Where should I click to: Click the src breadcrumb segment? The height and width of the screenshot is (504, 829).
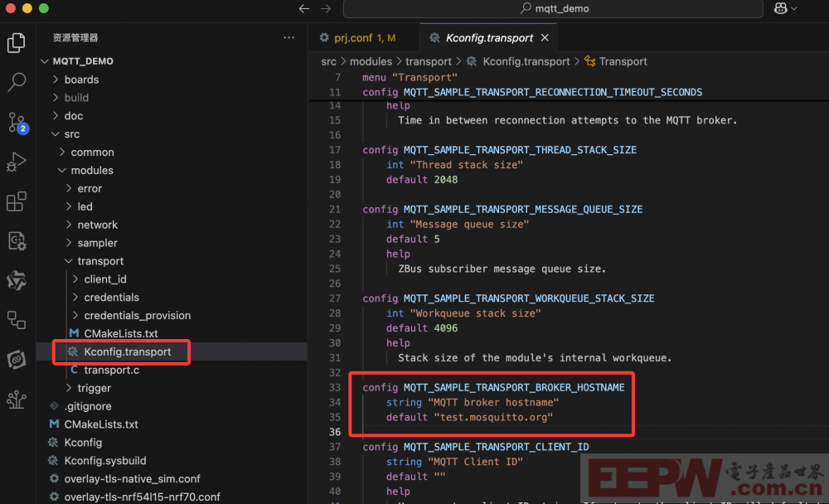pyautogui.click(x=328, y=61)
